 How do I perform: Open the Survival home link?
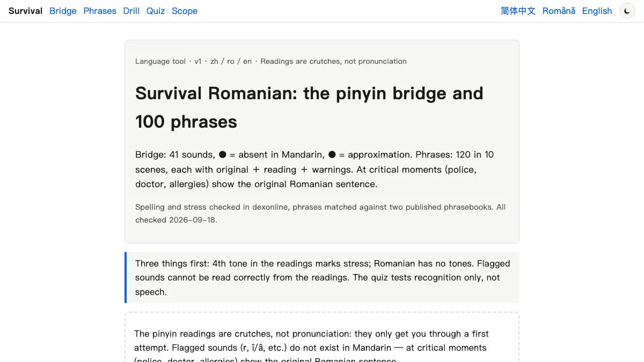(25, 11)
